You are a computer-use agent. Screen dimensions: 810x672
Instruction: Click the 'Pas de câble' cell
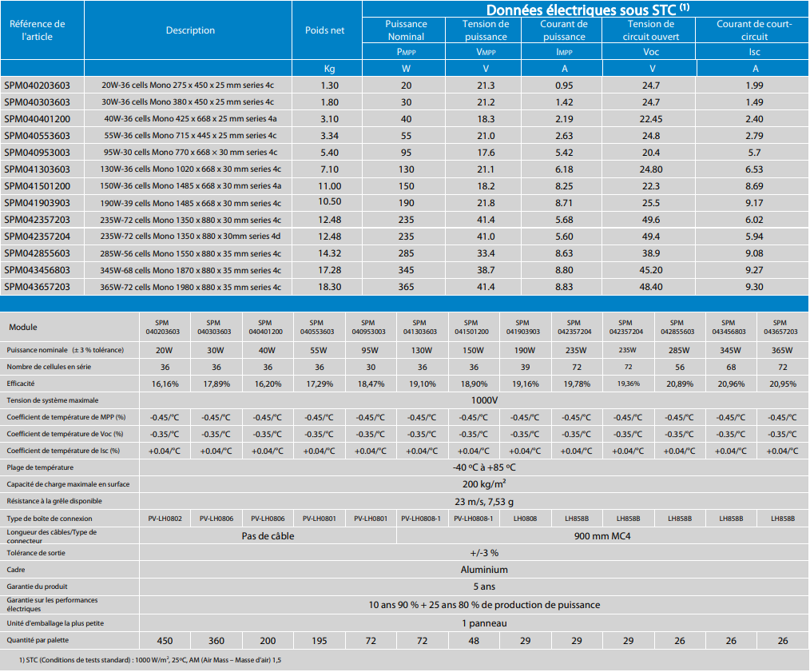268,536
